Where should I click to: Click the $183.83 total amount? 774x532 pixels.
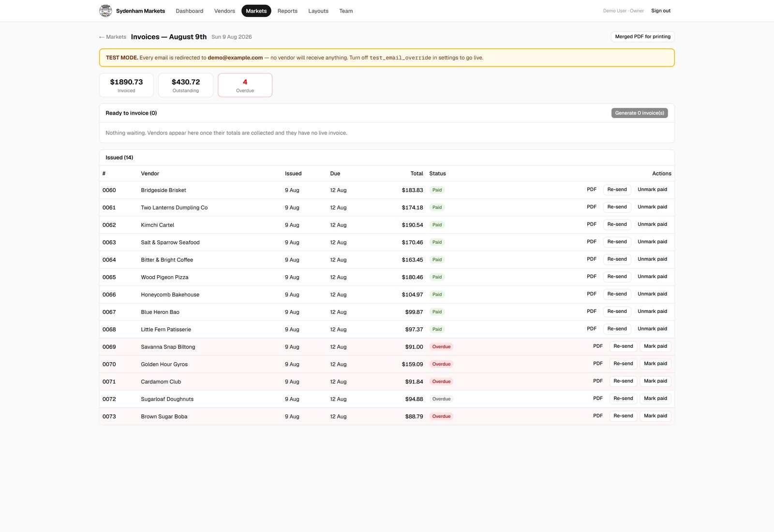pos(412,190)
